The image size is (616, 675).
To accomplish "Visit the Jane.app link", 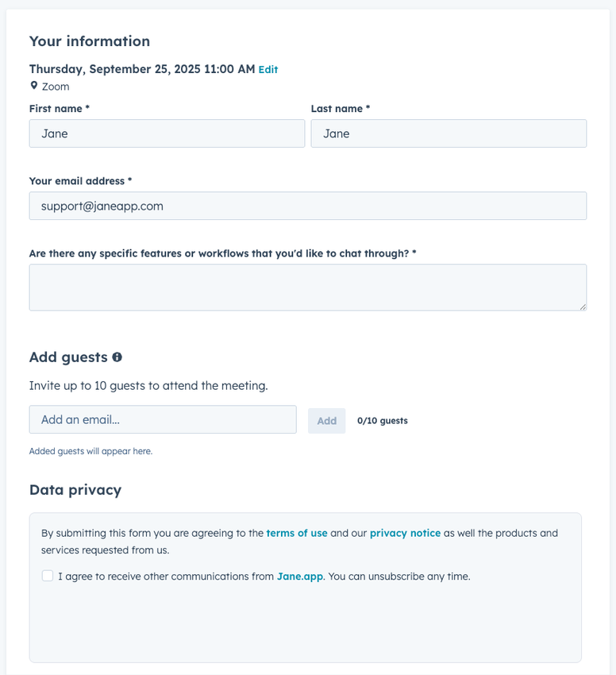I will click(298, 576).
